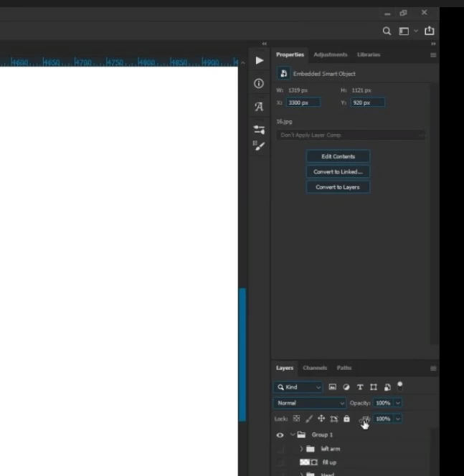Click the Fill 100% field
Image resolution: width=464 pixels, height=476 pixels.
(x=383, y=419)
